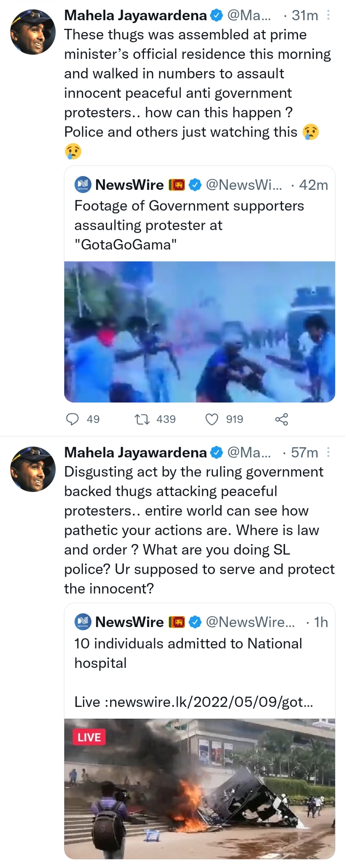Tap the red LIVE badge on video

(89, 737)
